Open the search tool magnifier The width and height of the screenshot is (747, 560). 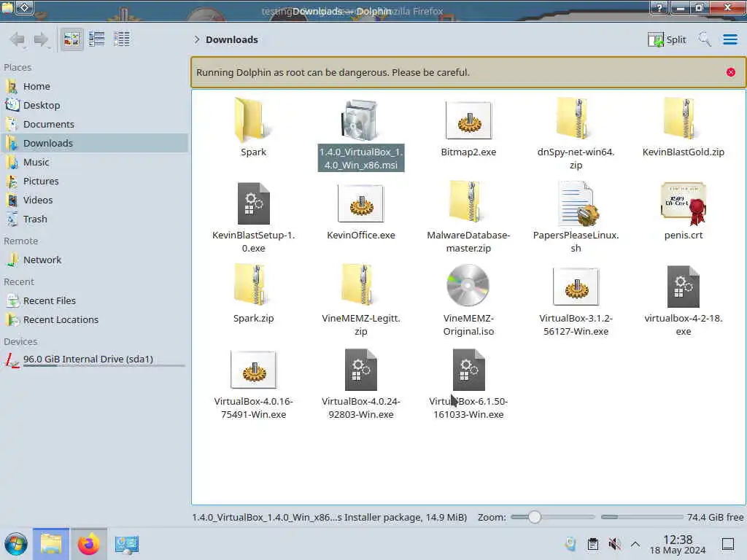pos(704,39)
